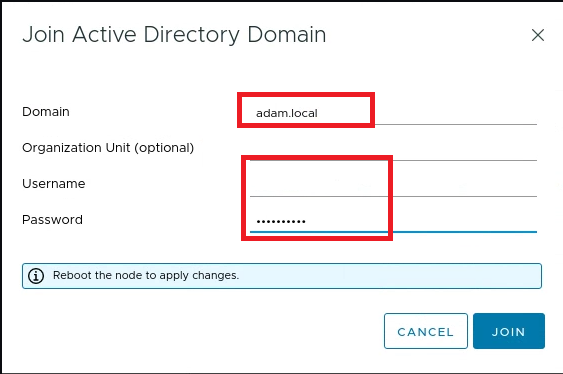Screen dimensions: 563x374
Task: Click the CANCEL button
Action: coord(425,331)
